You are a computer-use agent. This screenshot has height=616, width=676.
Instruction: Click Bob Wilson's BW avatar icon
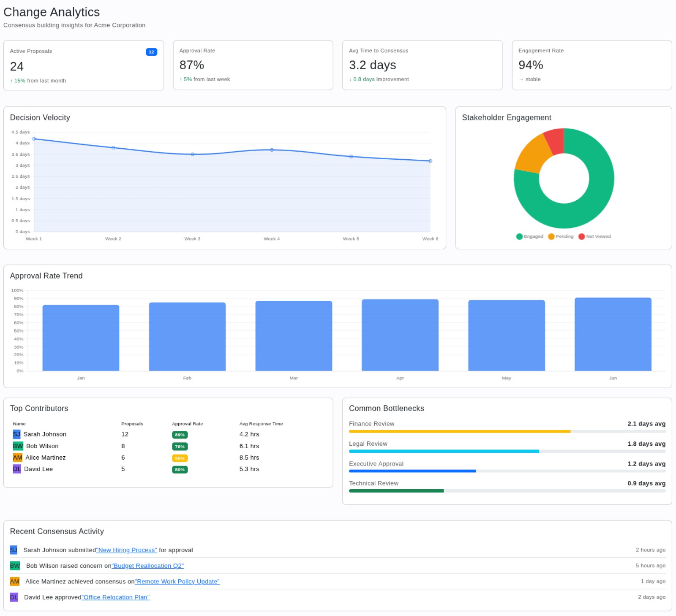17,446
